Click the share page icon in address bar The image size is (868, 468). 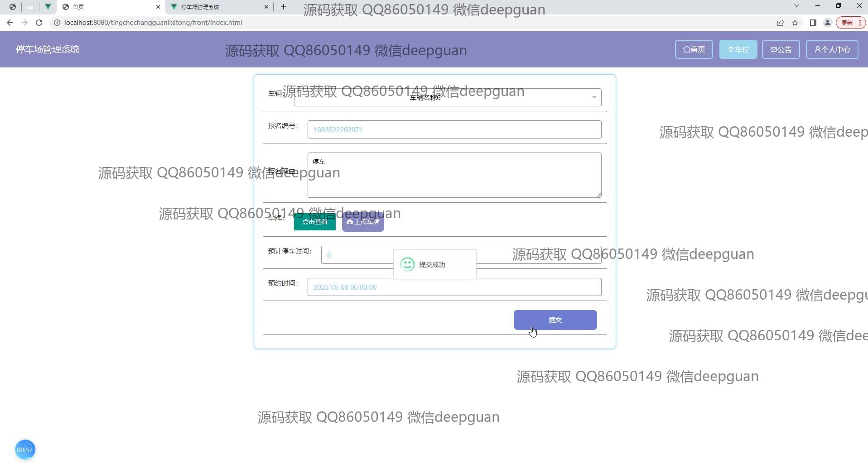click(780, 23)
